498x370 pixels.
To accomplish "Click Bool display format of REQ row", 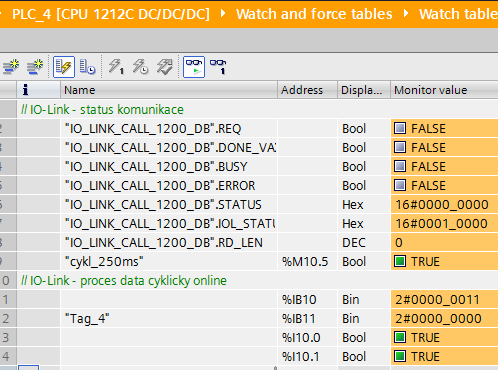I will 364,128.
